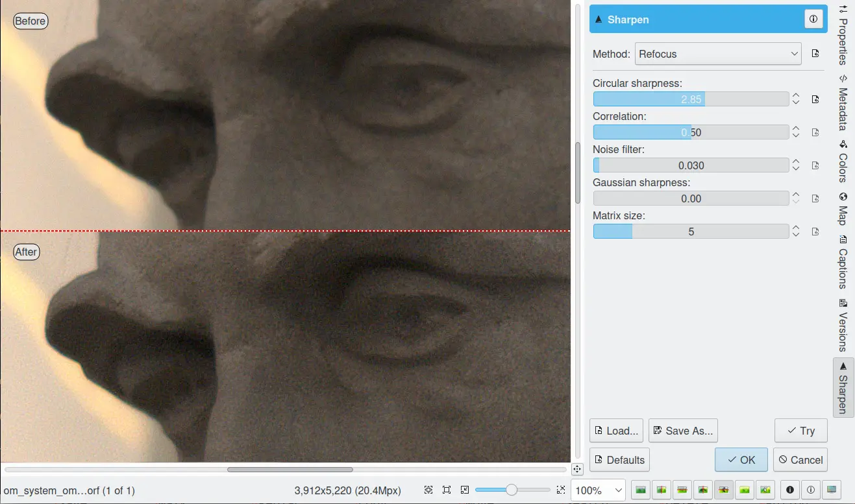Enable the mouse-over preview mode
Image resolution: width=855 pixels, height=504 pixels.
(x=765, y=490)
